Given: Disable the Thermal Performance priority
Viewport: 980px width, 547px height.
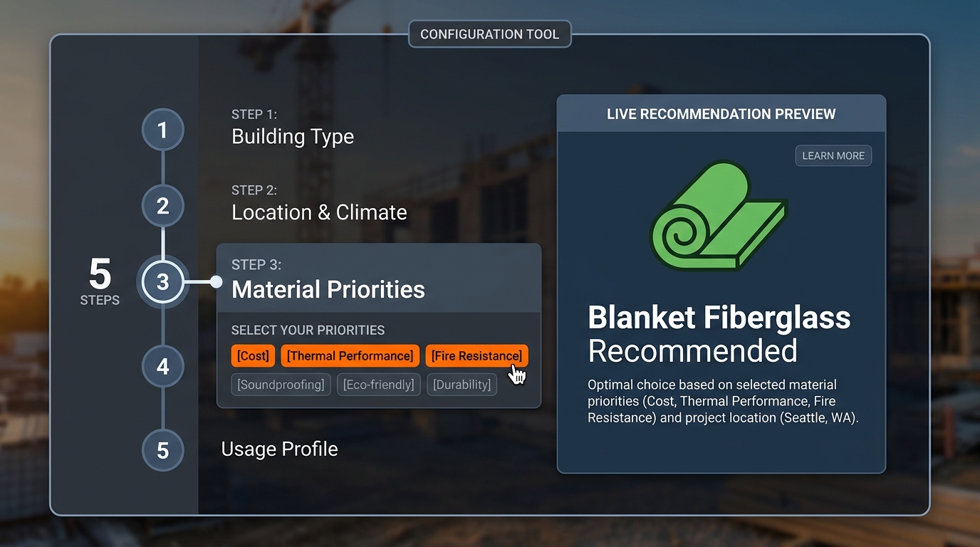Looking at the screenshot, I should tap(350, 355).
